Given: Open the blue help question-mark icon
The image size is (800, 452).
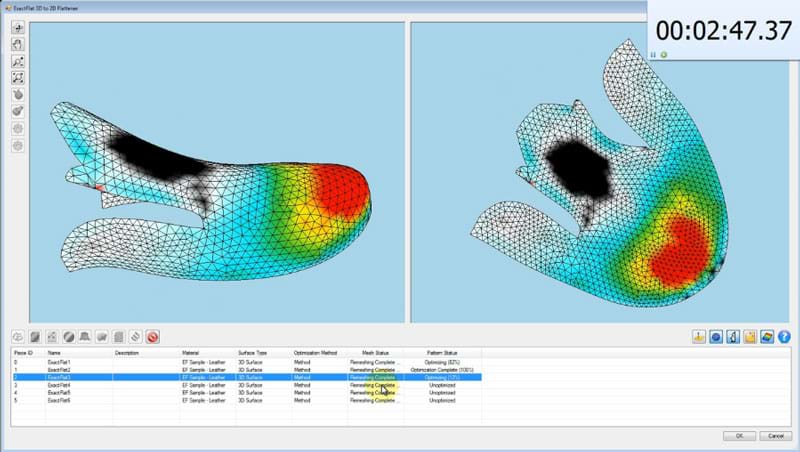Looking at the screenshot, I should click(x=783, y=337).
